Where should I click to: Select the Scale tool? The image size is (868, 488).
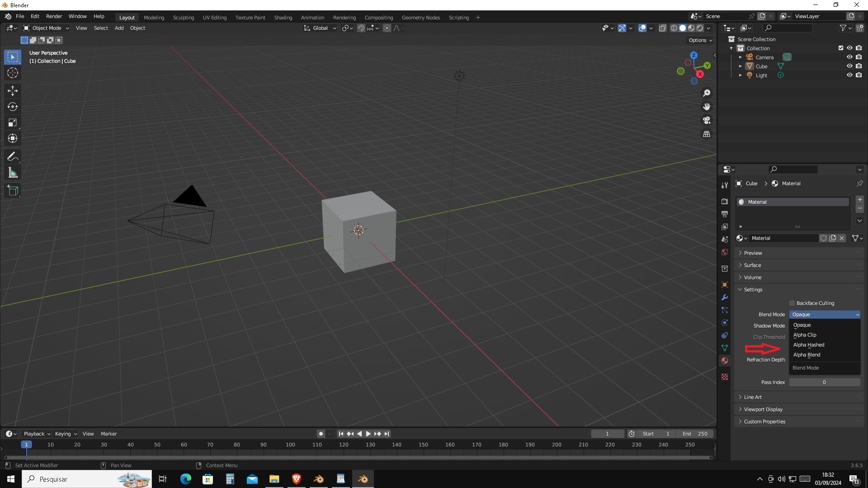[13, 122]
